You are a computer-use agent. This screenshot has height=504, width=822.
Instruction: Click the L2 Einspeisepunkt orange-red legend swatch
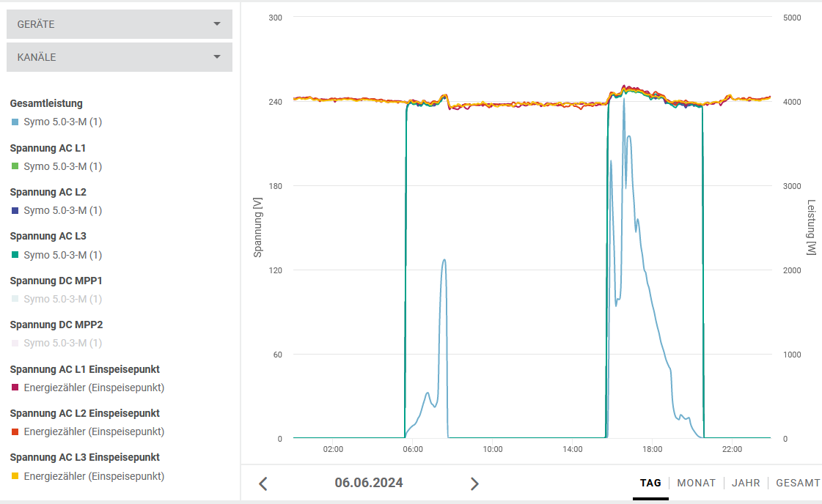coord(15,431)
